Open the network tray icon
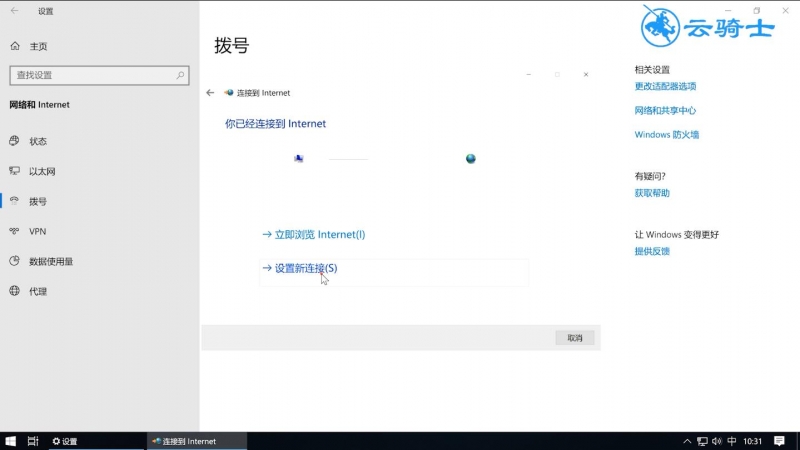800x450 pixels. point(702,441)
